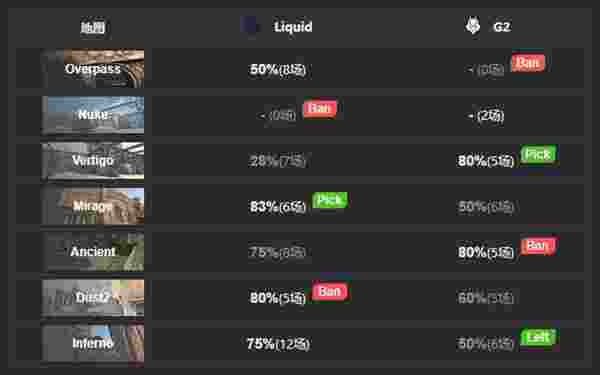
Task: Click Liquid's Pick badge on Mirage
Action: [x=330, y=200]
